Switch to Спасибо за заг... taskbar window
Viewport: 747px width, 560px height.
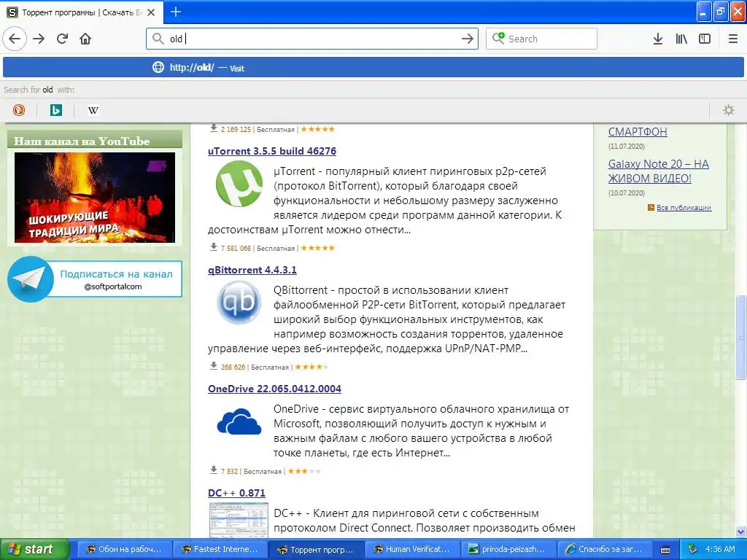[603, 550]
